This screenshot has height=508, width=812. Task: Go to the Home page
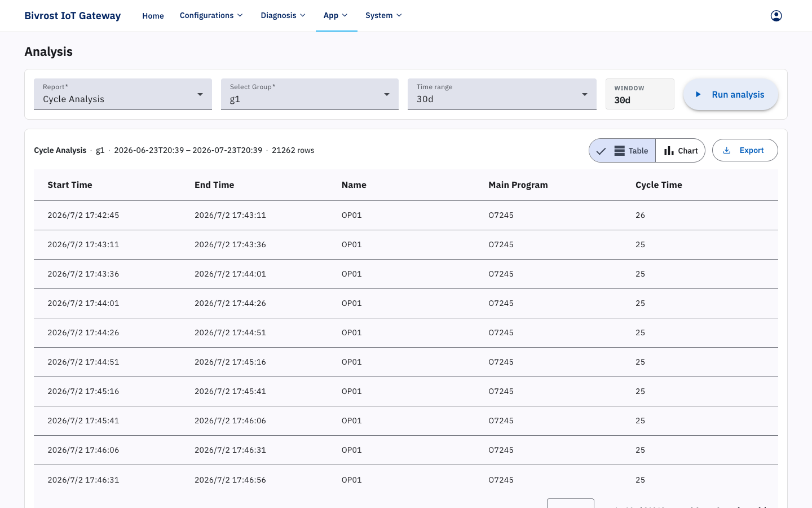pyautogui.click(x=153, y=16)
